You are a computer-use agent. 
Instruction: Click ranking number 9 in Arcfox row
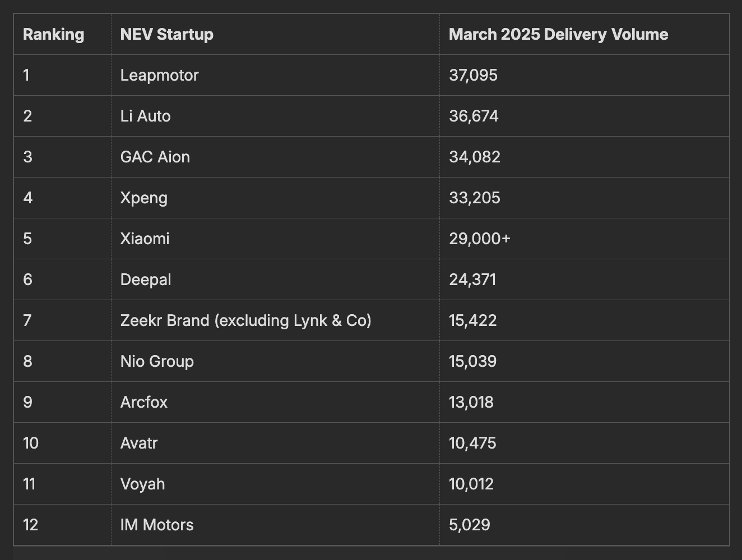pos(27,402)
